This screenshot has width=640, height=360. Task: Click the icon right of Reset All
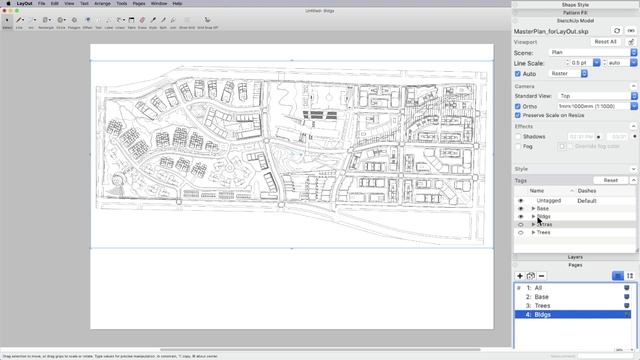631,42
